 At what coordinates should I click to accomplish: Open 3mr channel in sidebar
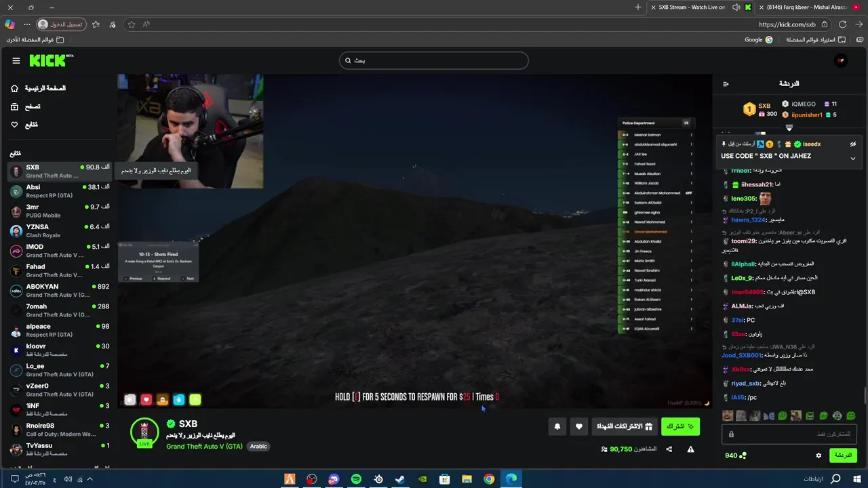60,211
